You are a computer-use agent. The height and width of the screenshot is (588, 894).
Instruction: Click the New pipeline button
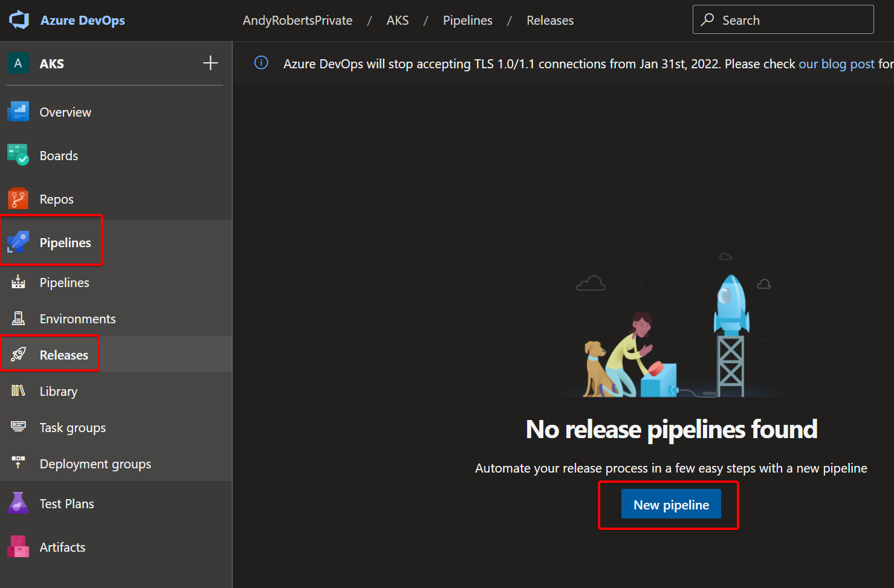671,504
